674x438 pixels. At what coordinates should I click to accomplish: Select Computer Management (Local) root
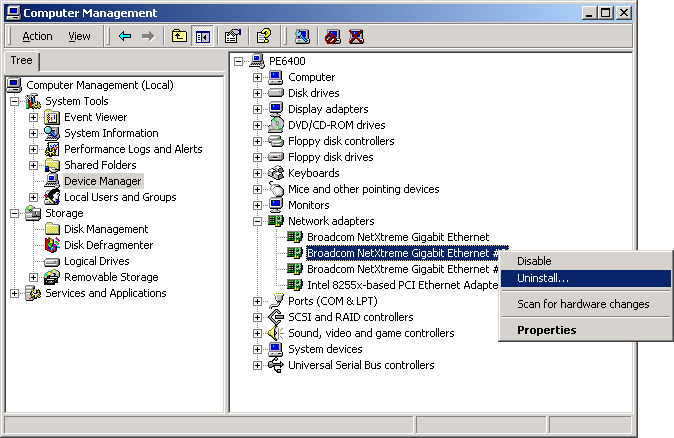coord(100,85)
